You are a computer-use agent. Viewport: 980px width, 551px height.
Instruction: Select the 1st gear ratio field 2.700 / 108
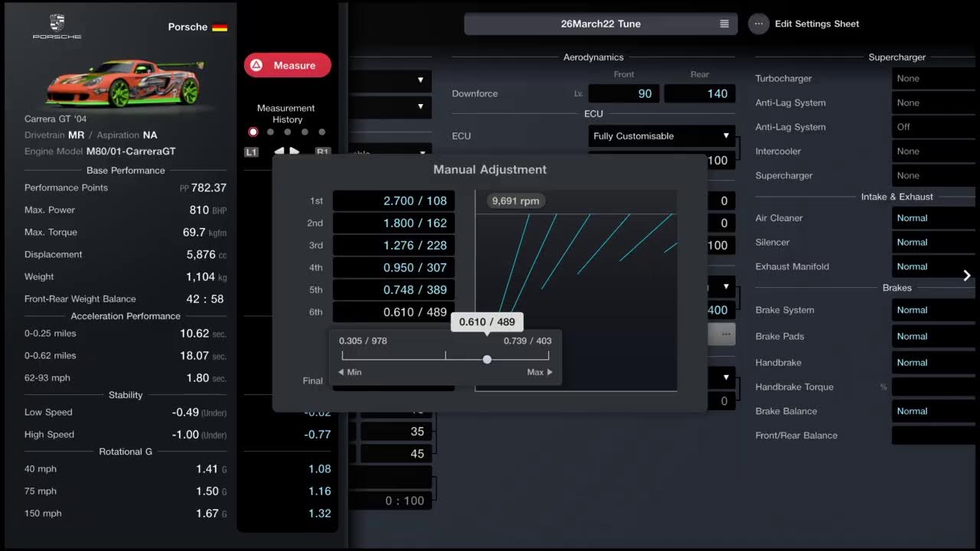coord(394,201)
